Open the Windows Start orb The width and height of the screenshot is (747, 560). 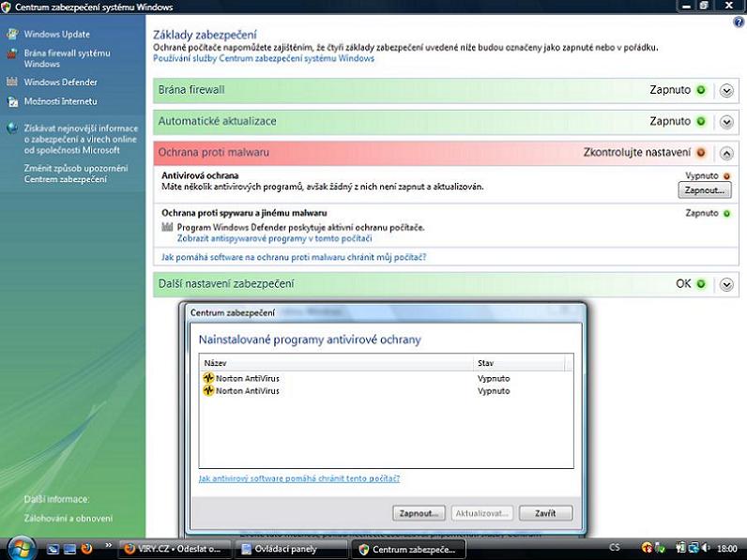tap(20, 547)
